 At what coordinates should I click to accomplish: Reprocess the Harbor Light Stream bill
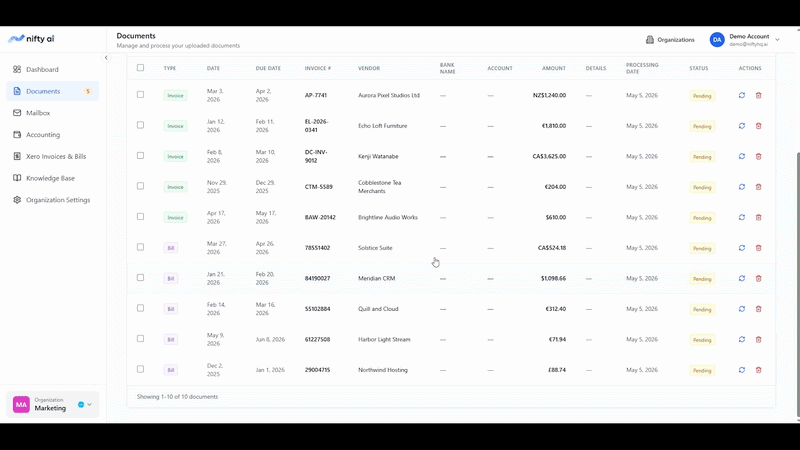(x=742, y=339)
